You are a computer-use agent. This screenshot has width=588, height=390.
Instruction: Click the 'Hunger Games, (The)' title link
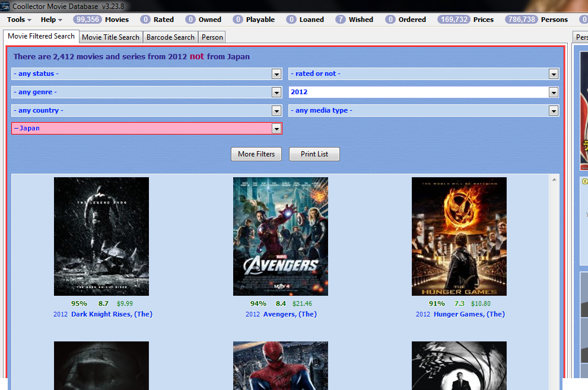469,314
